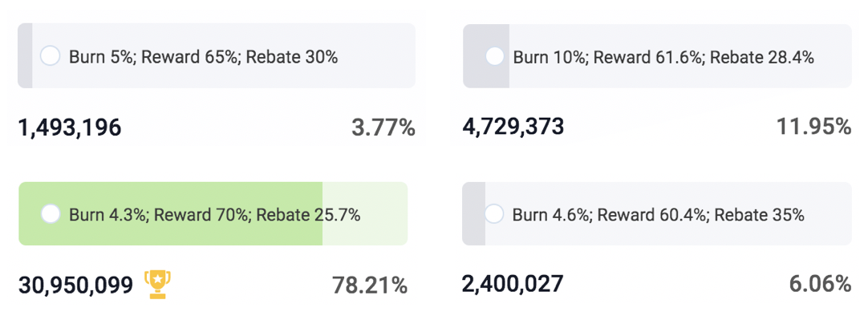Click the 6.06% result percentage
868x316 pixels.
click(x=820, y=285)
